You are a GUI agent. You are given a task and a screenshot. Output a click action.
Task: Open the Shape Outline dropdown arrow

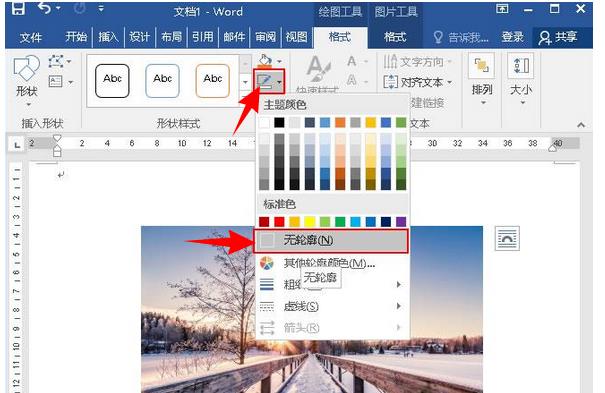(x=279, y=82)
